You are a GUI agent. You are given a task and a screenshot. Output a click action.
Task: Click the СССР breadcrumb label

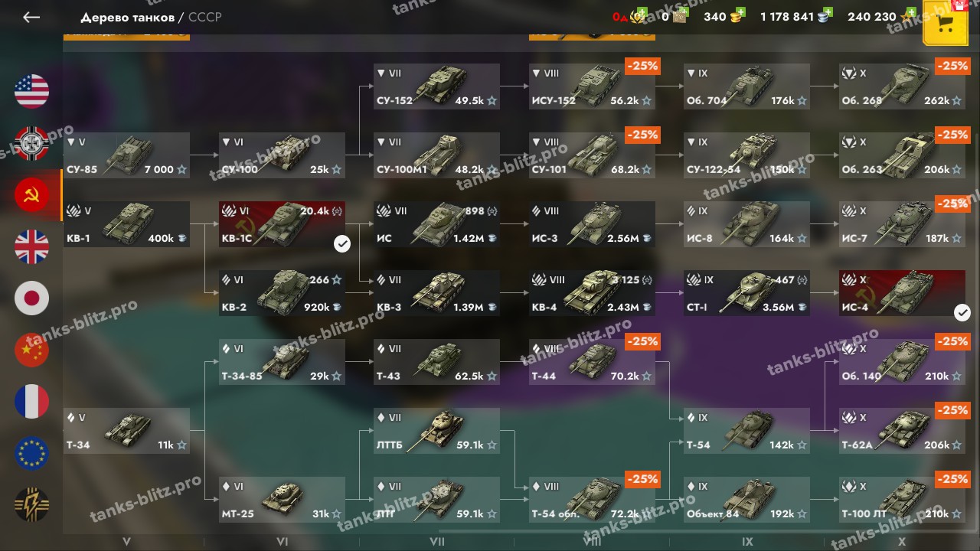204,17
